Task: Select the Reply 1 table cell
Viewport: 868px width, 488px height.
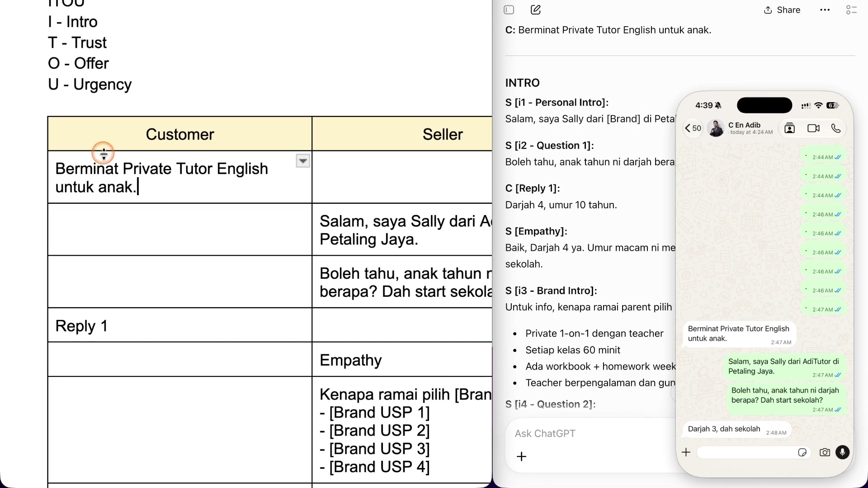Action: coord(180,325)
